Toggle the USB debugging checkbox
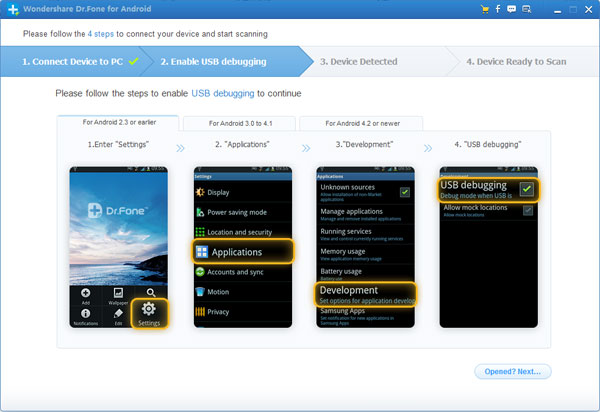This screenshot has height=412, width=600. pos(526,189)
